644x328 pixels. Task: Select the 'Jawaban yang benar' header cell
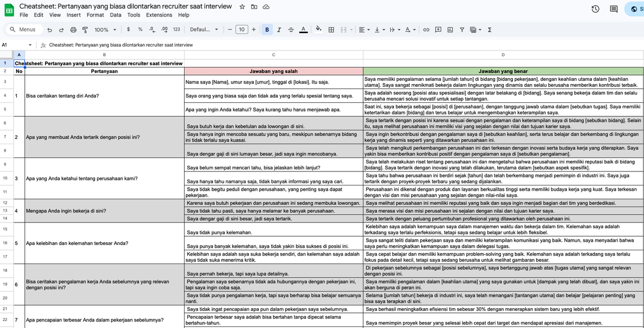503,71
